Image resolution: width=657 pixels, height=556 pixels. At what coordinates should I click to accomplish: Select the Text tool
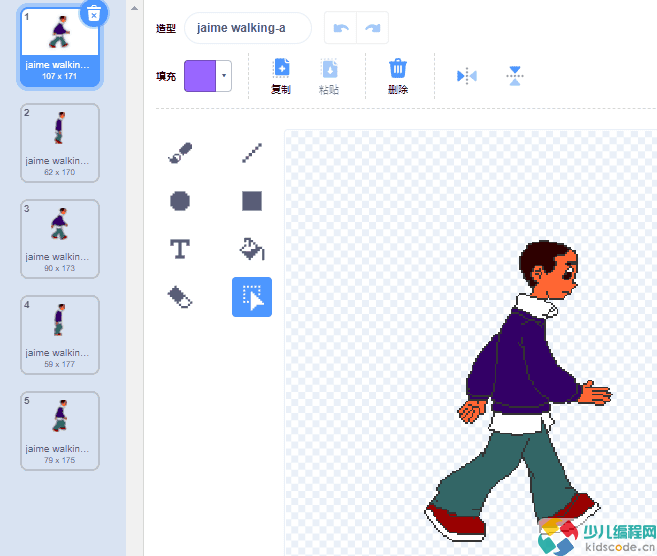(180, 249)
